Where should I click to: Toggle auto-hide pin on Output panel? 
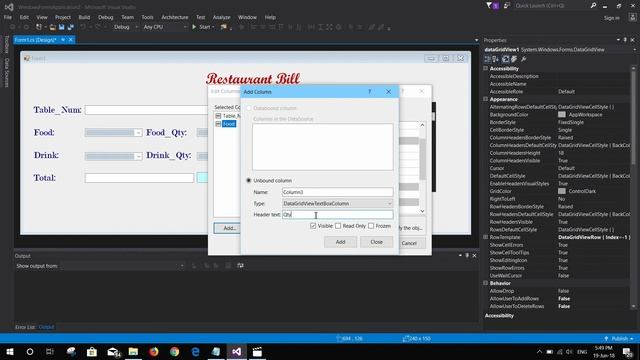coord(467,256)
